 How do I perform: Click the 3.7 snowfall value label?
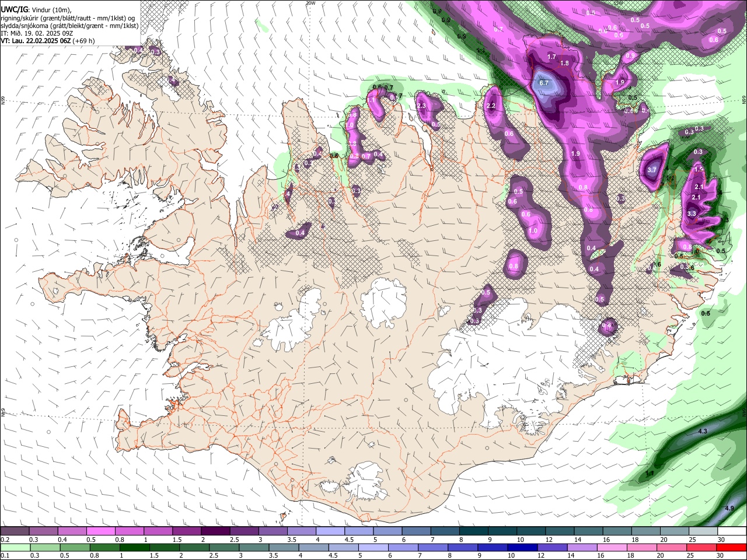click(x=652, y=170)
